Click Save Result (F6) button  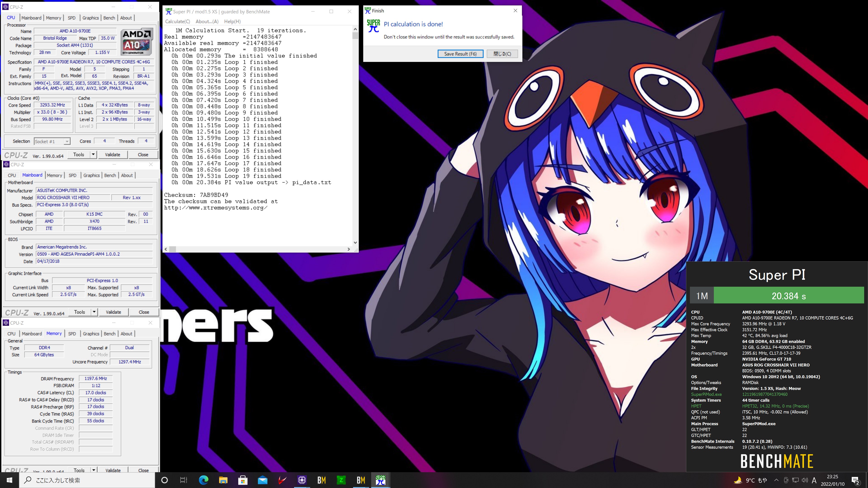[x=460, y=54]
